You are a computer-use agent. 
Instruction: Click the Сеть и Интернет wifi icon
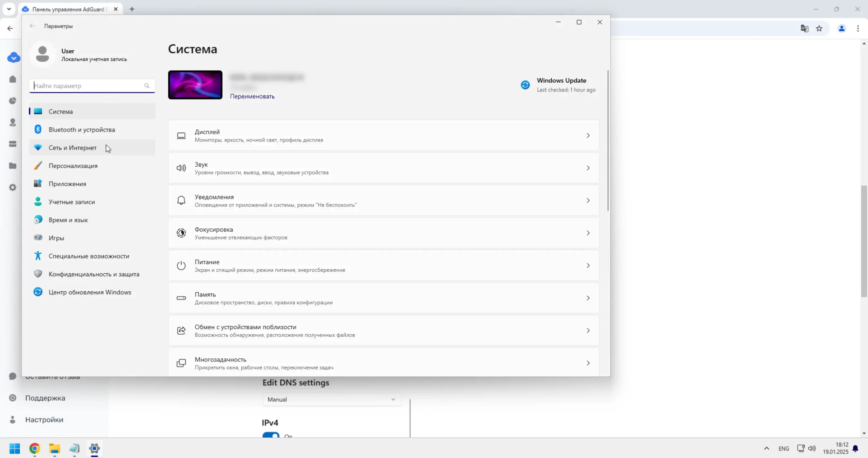(x=38, y=148)
